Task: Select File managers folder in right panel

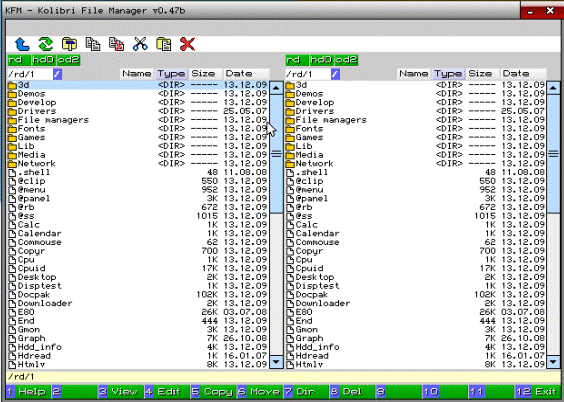Action: click(x=415, y=120)
